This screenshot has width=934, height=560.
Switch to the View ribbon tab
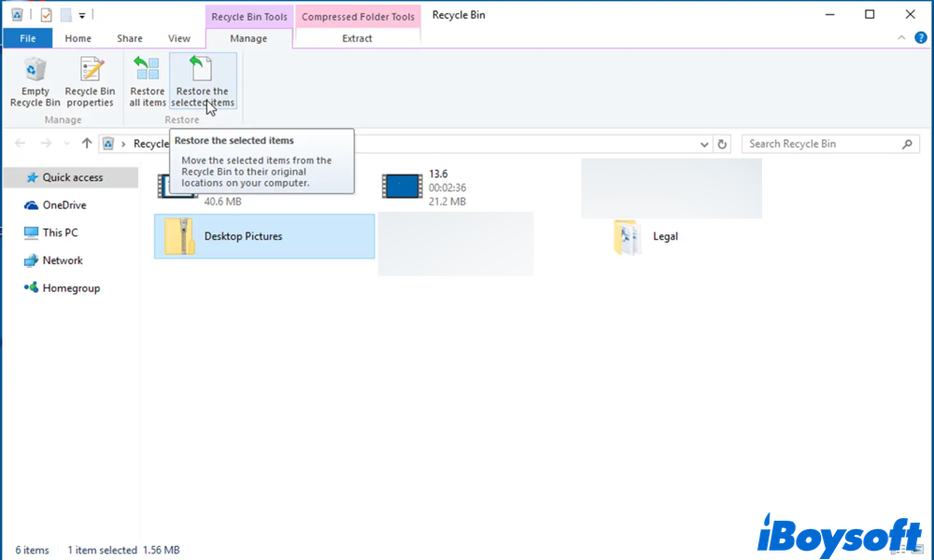click(178, 38)
